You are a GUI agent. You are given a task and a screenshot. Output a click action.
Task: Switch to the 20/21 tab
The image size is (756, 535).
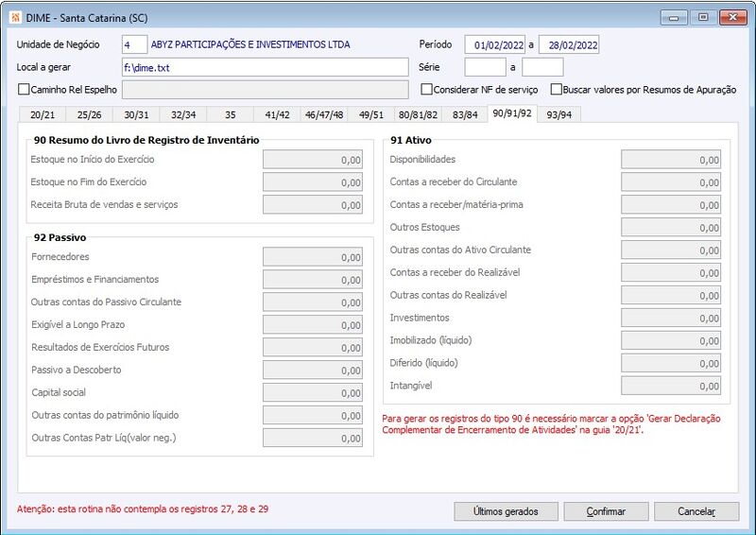43,114
